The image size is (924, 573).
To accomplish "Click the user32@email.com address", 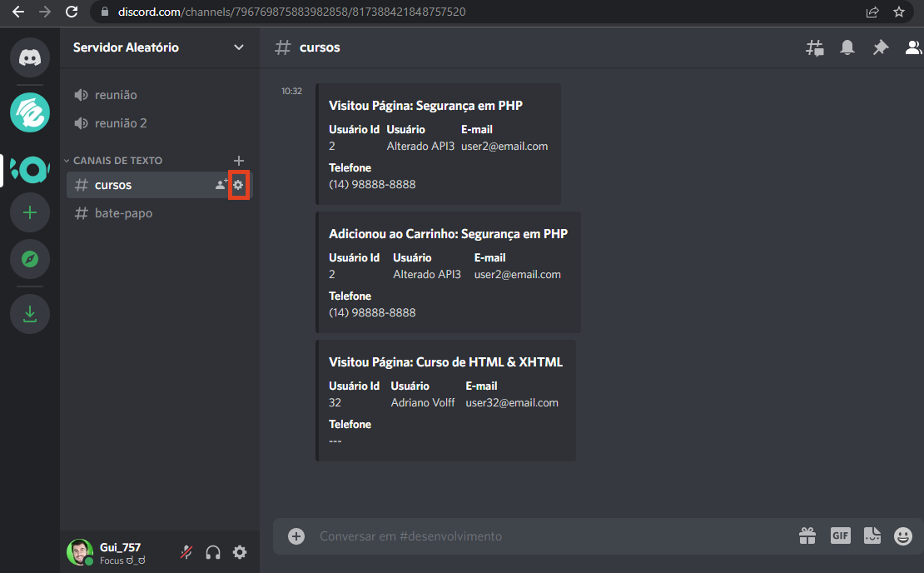I will point(512,402).
